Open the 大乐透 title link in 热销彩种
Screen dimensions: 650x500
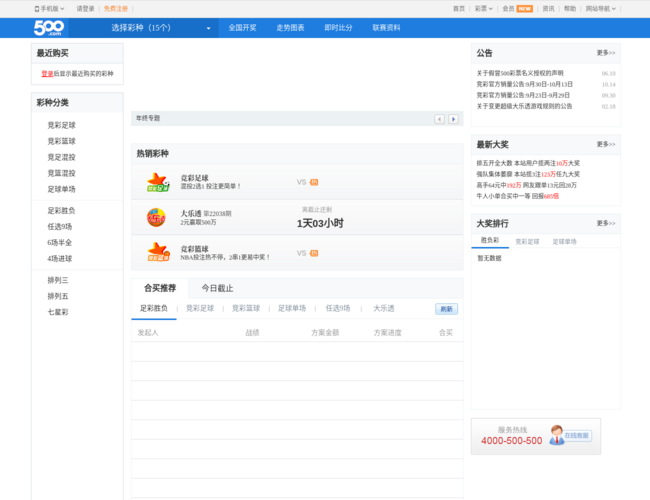(191, 214)
